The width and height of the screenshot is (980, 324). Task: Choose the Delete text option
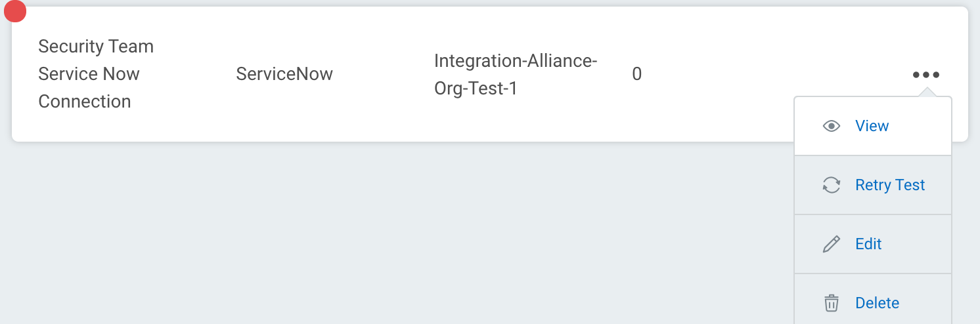877,303
